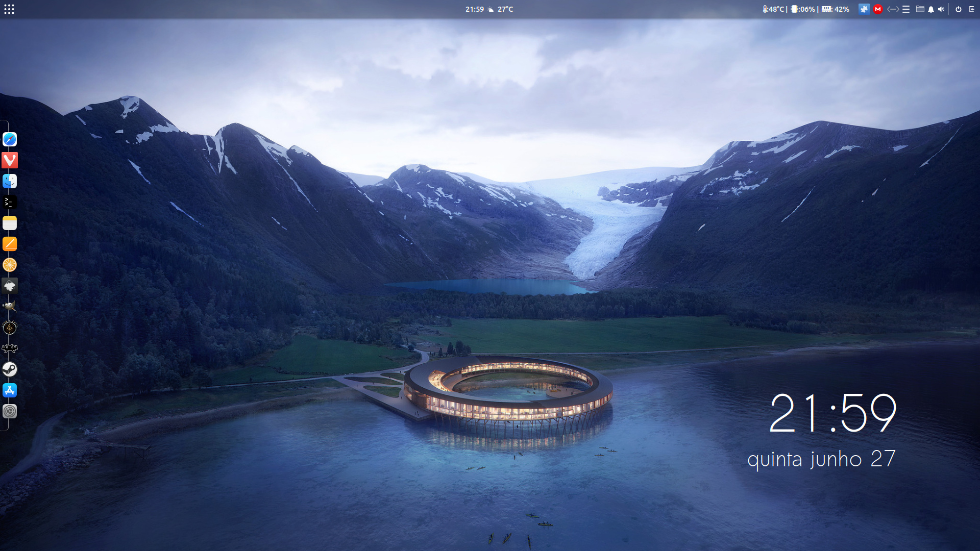Open the round dark emblem game icon

pos(10,328)
